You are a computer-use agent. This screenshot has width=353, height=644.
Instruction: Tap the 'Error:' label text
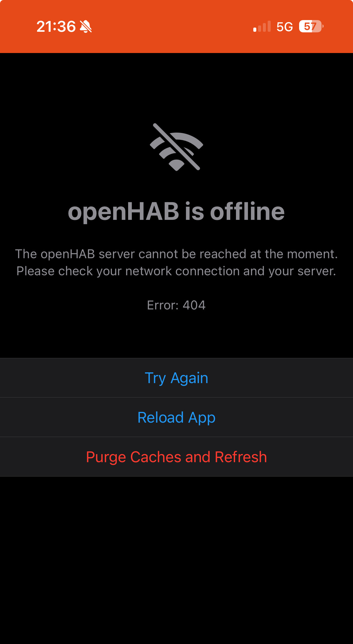point(163,305)
